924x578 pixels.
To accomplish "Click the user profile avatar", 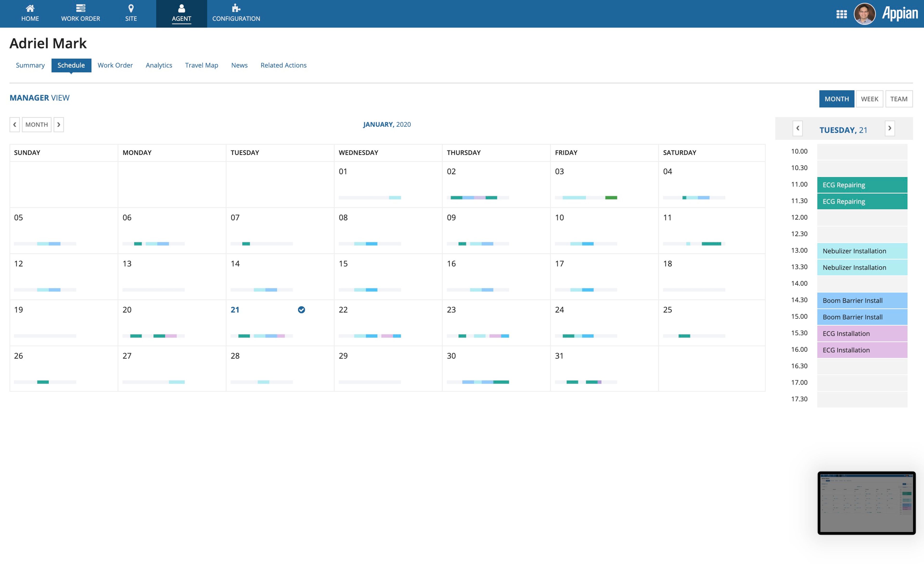I will point(865,14).
